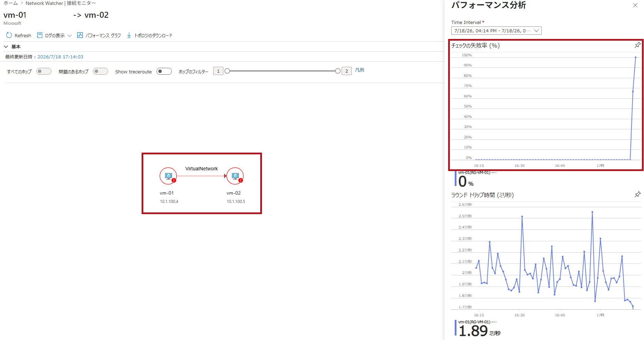The width and height of the screenshot is (644, 340).
Task: Click the failure rate chart peak point at 100%
Action: click(x=636, y=57)
